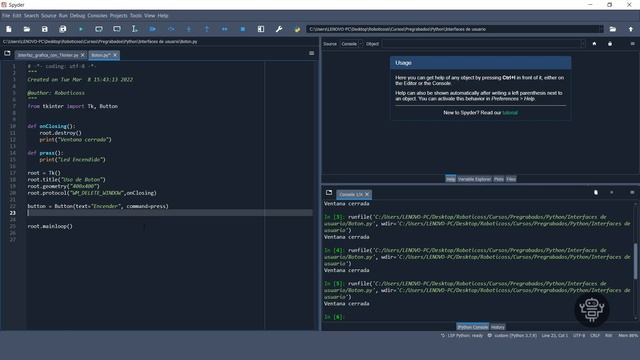Run current cell
The height and width of the screenshot is (360, 640).
pyautogui.click(x=99, y=29)
